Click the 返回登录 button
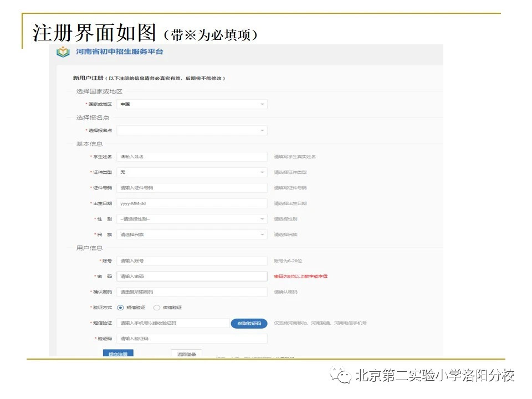532x399 pixels. pyautogui.click(x=187, y=353)
